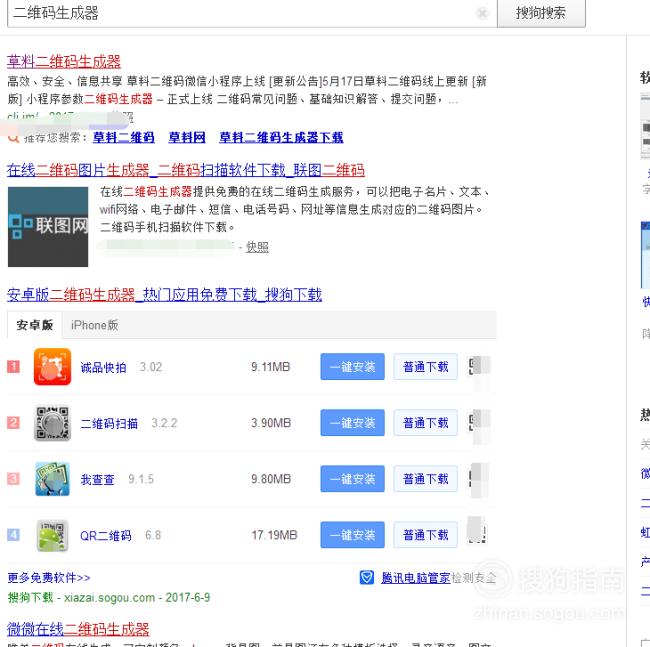Open the suggested search 草料二维码

tap(124, 137)
